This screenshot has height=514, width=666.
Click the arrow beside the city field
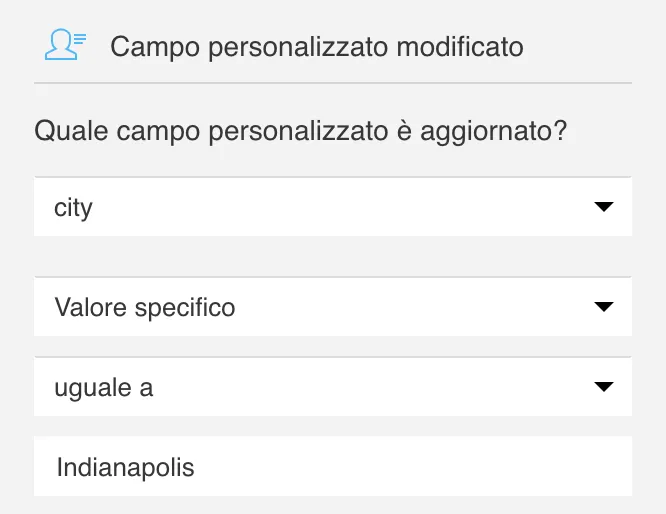coord(604,207)
